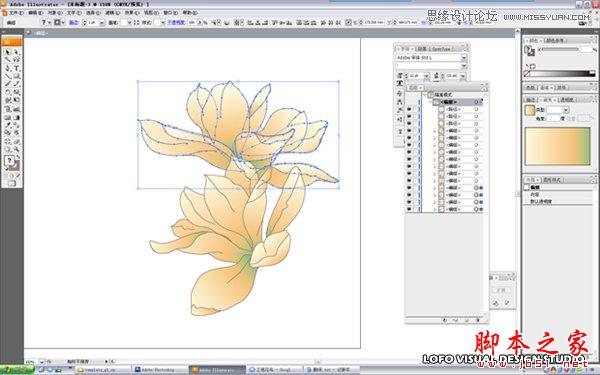Select the Rotate tool
Image resolution: width=600 pixels, height=375 pixels.
(8, 92)
